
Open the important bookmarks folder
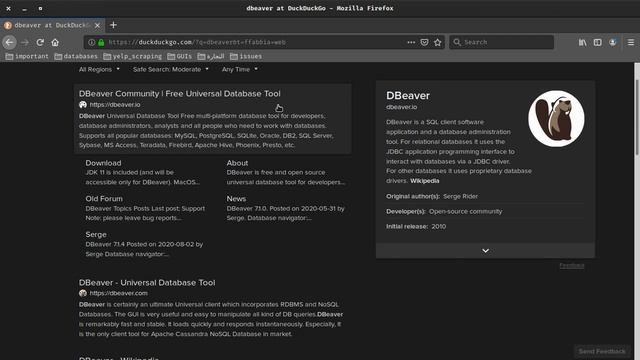click(27, 56)
